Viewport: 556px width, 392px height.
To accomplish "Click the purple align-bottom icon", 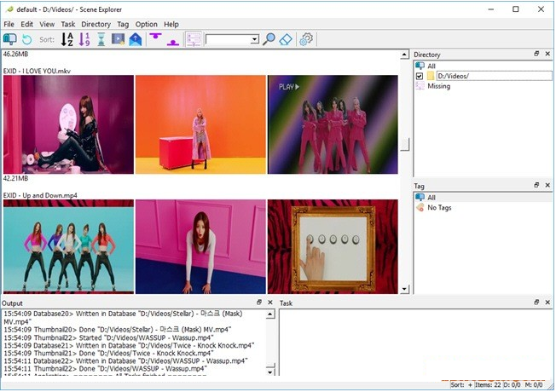I will 173,42.
